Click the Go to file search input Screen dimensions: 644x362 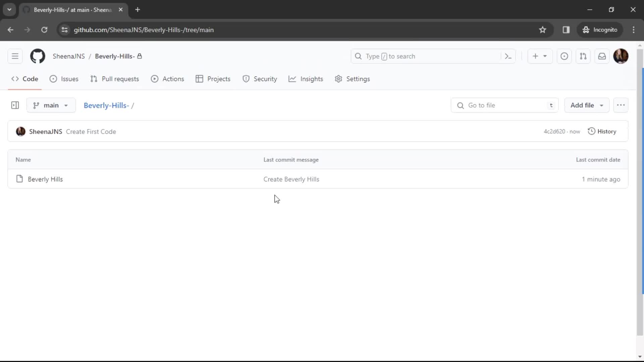505,105
